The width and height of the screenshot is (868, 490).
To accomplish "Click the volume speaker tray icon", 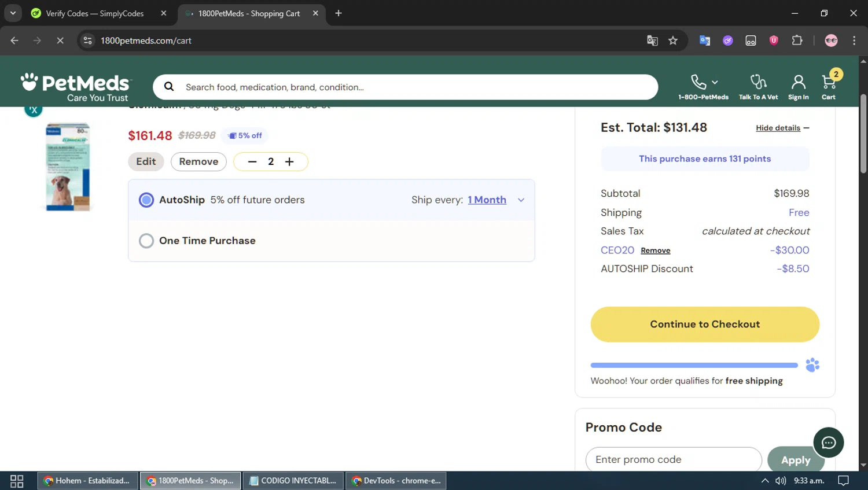I will click(x=781, y=481).
